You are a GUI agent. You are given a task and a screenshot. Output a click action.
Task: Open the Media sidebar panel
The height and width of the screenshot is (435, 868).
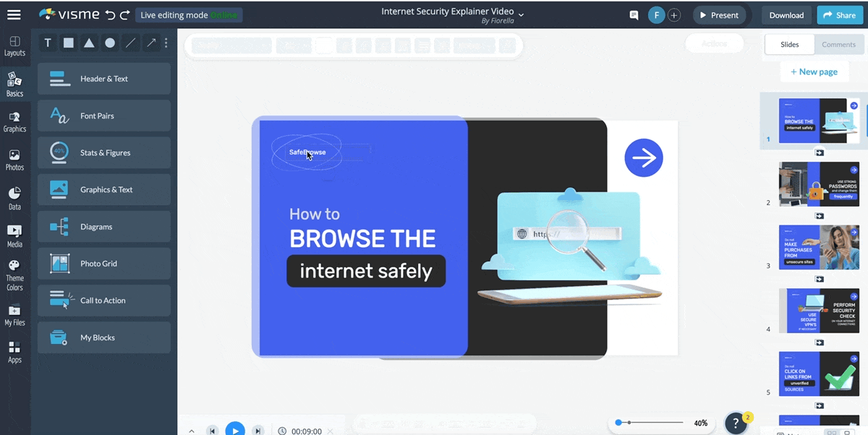point(14,236)
